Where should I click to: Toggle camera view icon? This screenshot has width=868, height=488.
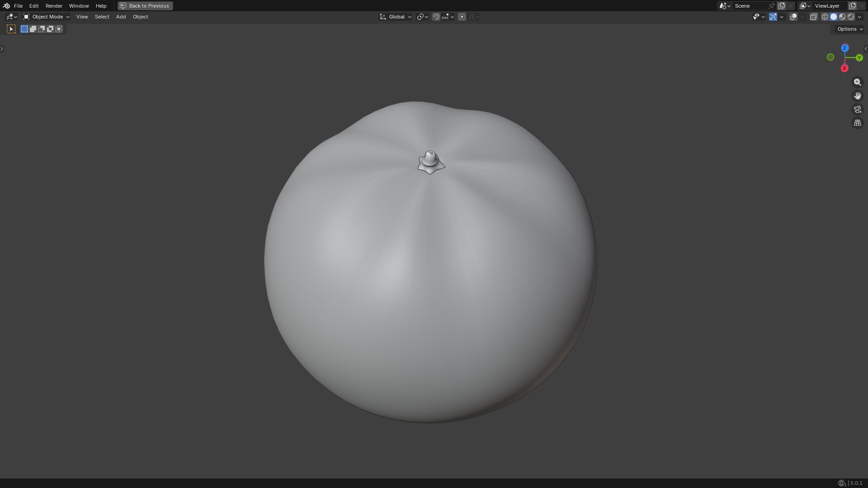857,109
